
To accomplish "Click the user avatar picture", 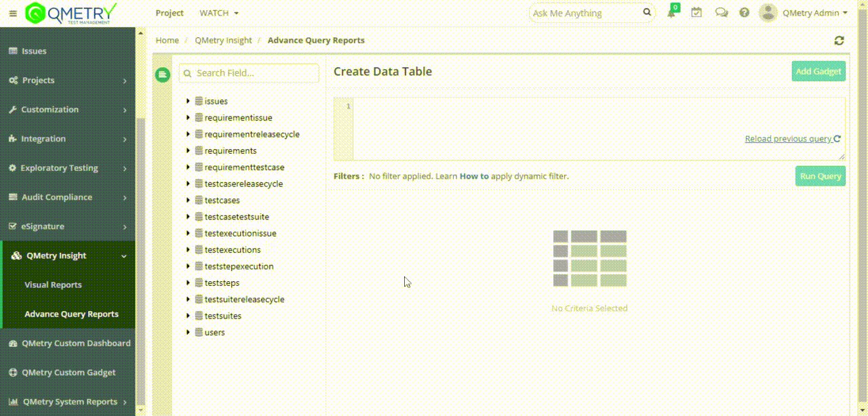I will (768, 12).
